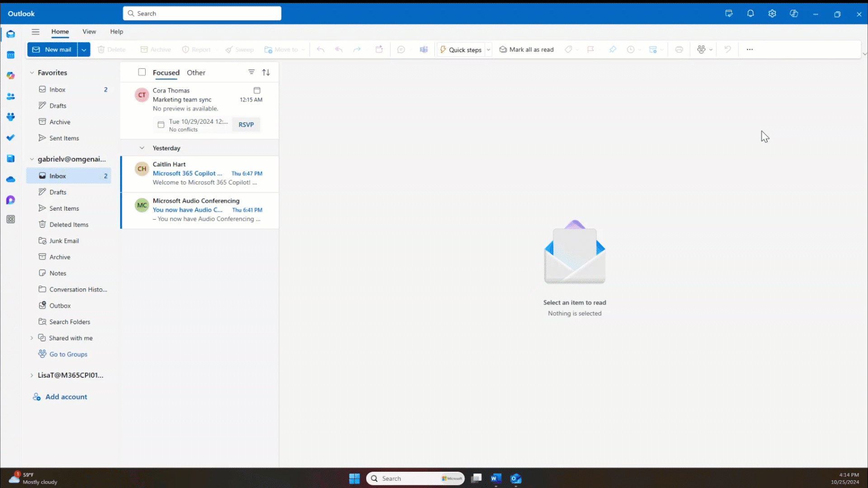868x488 pixels.
Task: Collapse the Favorites section
Action: point(32,72)
